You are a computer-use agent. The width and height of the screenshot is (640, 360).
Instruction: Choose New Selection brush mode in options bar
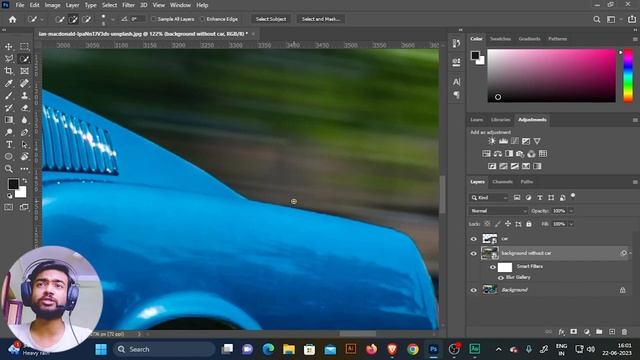(60, 19)
